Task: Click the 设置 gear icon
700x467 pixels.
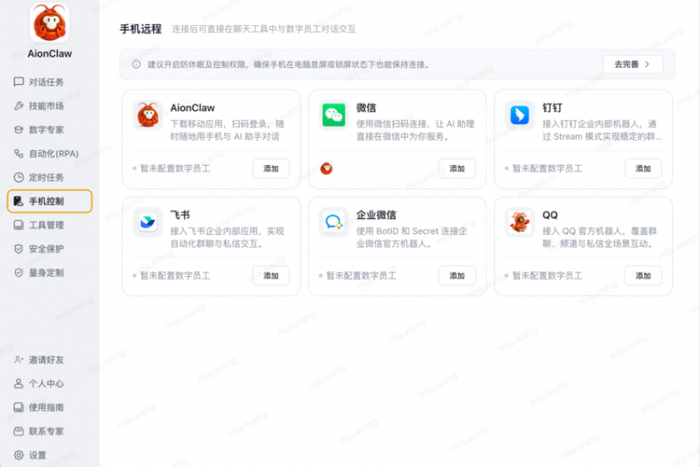Action: (x=18, y=455)
